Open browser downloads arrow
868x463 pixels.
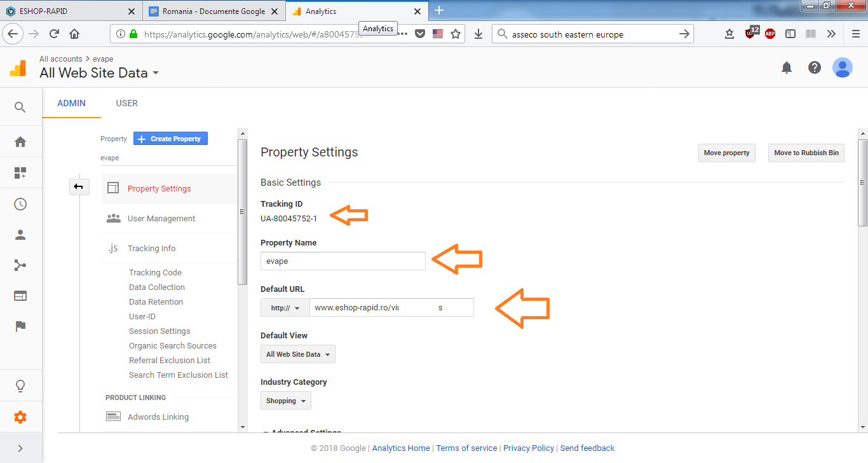(x=478, y=34)
